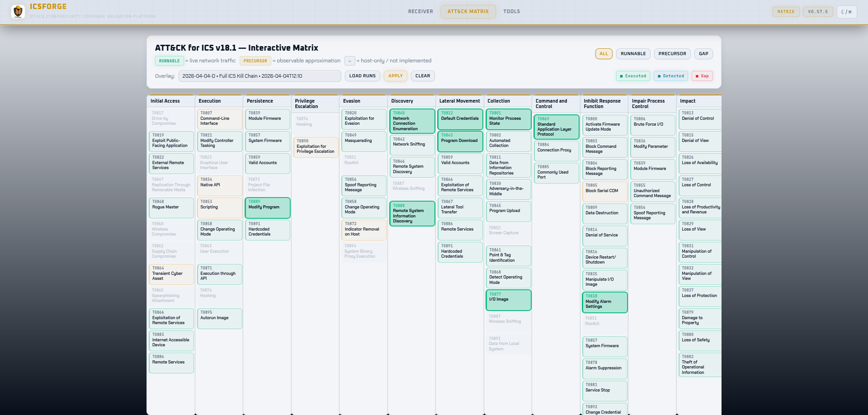Click the green Executed legend badge
868x415 pixels.
point(633,76)
